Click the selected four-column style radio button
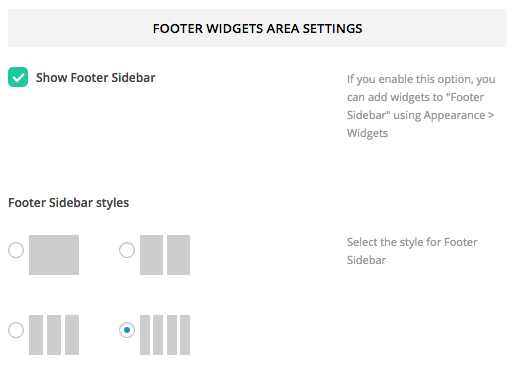Viewport: 515px width, 374px height. pos(127,330)
